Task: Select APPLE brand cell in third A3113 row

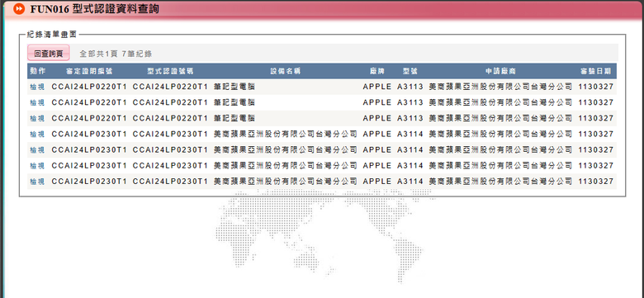Action: click(377, 119)
